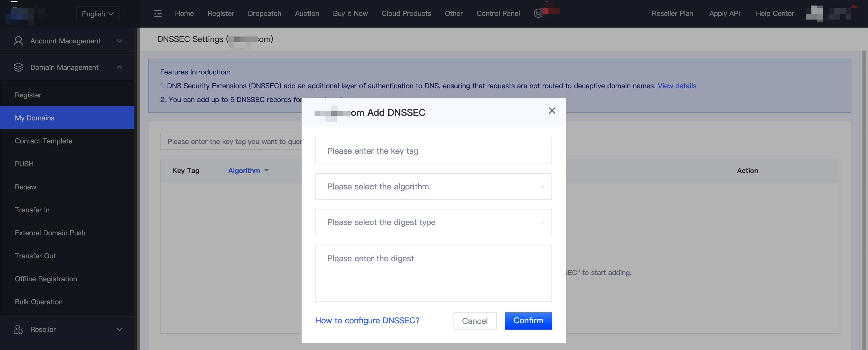
Task: Sort by the Algorithm column arrow
Action: click(x=267, y=170)
